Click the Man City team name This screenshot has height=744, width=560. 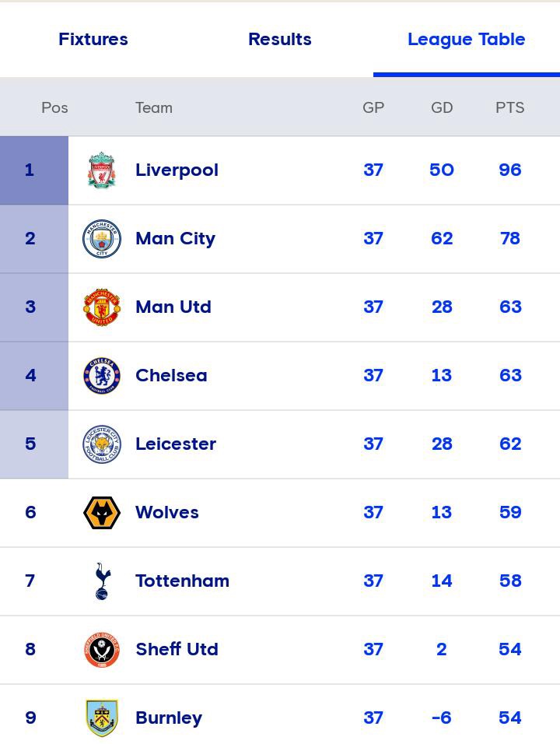click(175, 239)
